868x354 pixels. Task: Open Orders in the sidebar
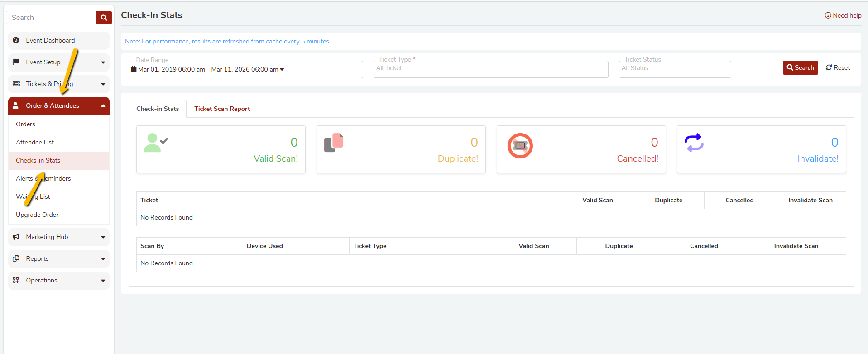(59, 124)
